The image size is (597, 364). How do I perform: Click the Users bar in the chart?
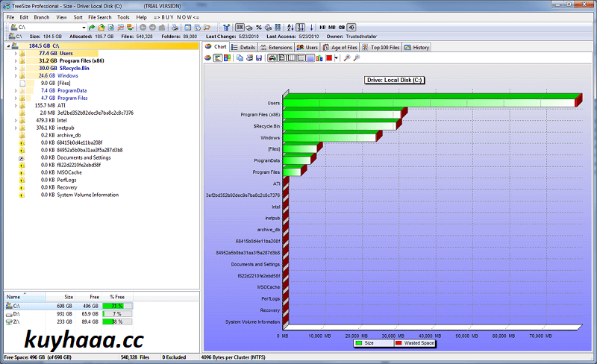(432, 101)
